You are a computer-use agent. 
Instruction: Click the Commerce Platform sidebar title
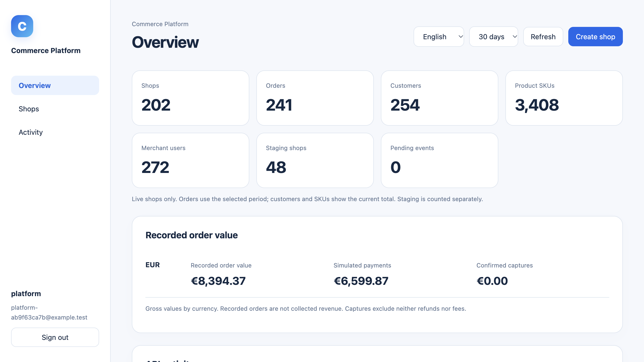[x=46, y=51]
